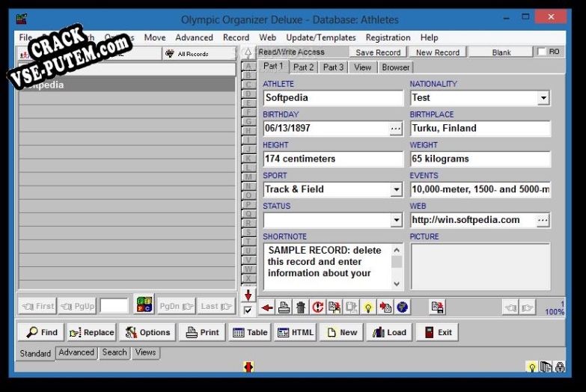This screenshot has height=392, width=586.
Task: Click the Load database button
Action: click(389, 332)
